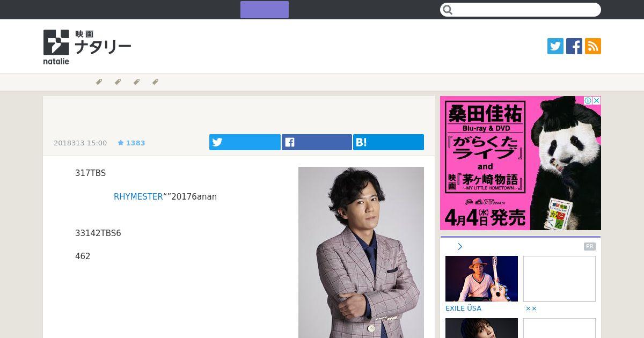Bookmark the article with the Hatena B! button

(x=389, y=142)
